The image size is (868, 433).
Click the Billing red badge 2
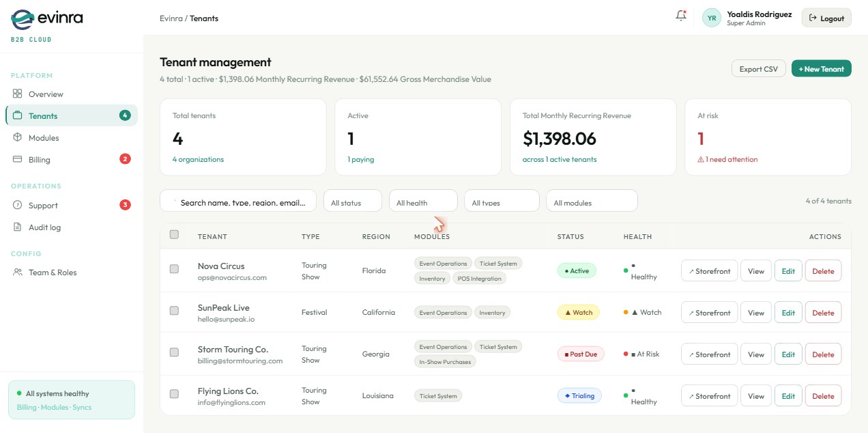(x=125, y=159)
